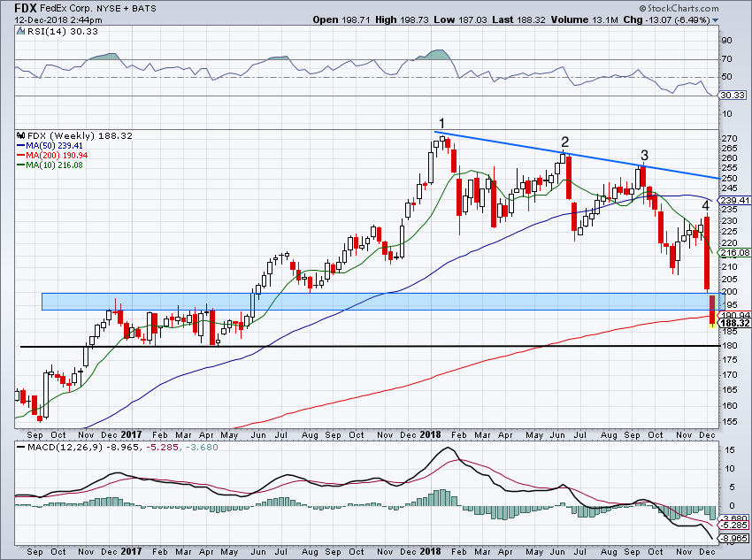Click the 180 label on the price axis

(730, 346)
